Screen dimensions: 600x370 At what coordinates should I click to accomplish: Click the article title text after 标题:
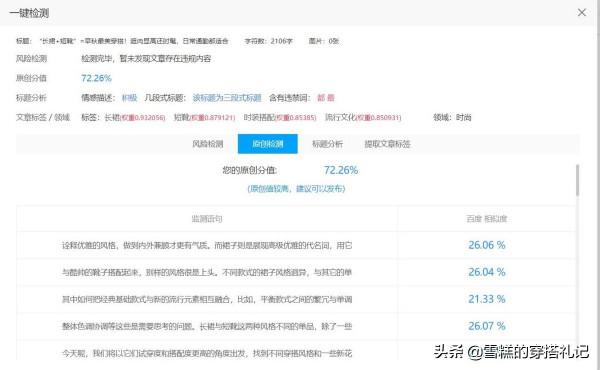tap(134, 41)
